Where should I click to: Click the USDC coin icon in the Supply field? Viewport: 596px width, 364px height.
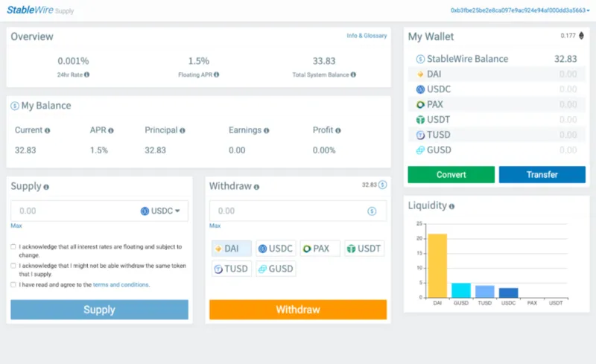pos(145,211)
